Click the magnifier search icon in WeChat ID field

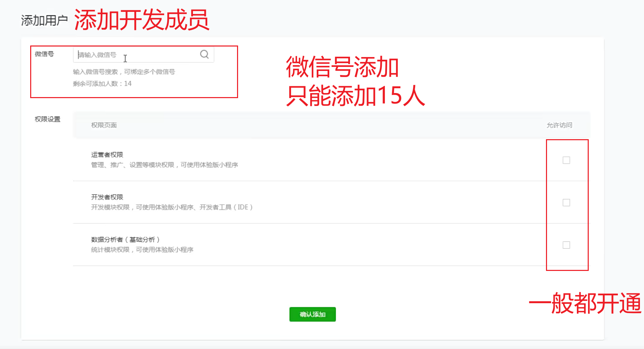(x=204, y=54)
